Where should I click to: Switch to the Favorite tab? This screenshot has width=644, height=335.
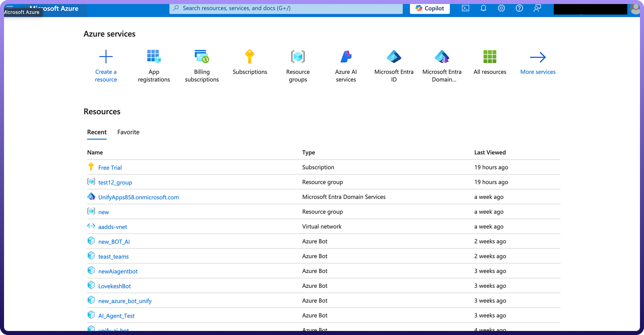coord(128,132)
